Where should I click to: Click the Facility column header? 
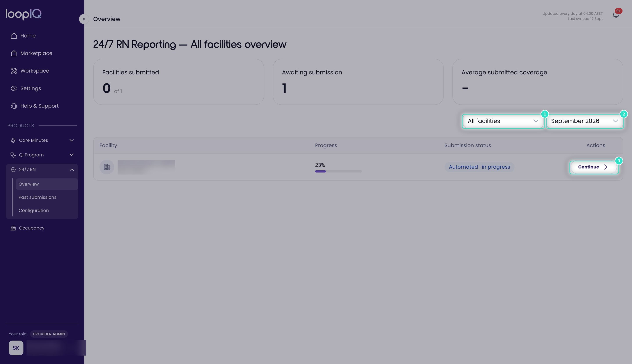(x=108, y=146)
